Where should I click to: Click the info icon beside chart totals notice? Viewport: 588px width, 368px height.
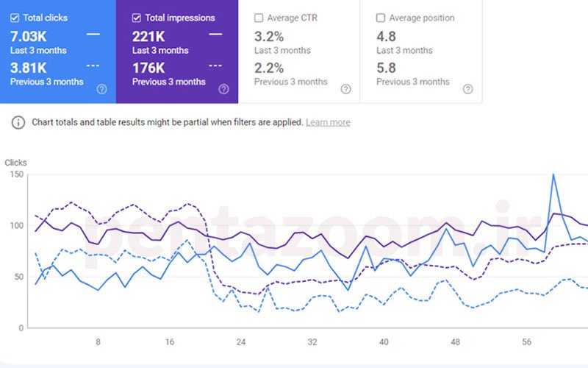[18, 122]
